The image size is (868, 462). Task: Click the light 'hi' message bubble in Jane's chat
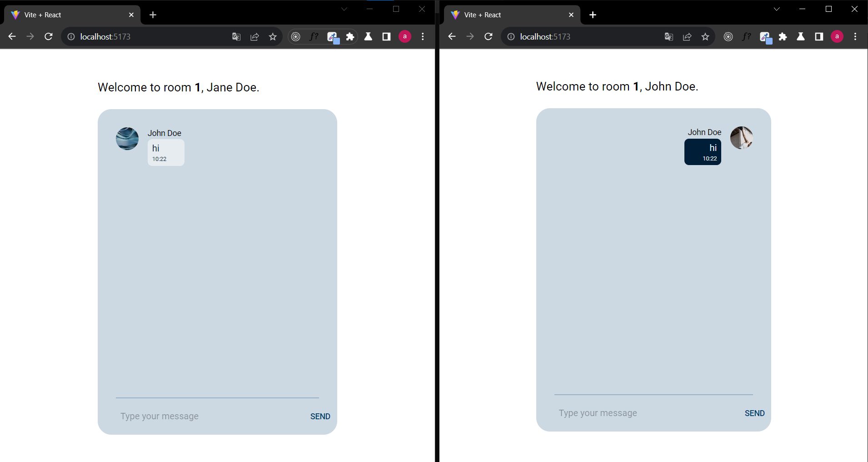166,153
